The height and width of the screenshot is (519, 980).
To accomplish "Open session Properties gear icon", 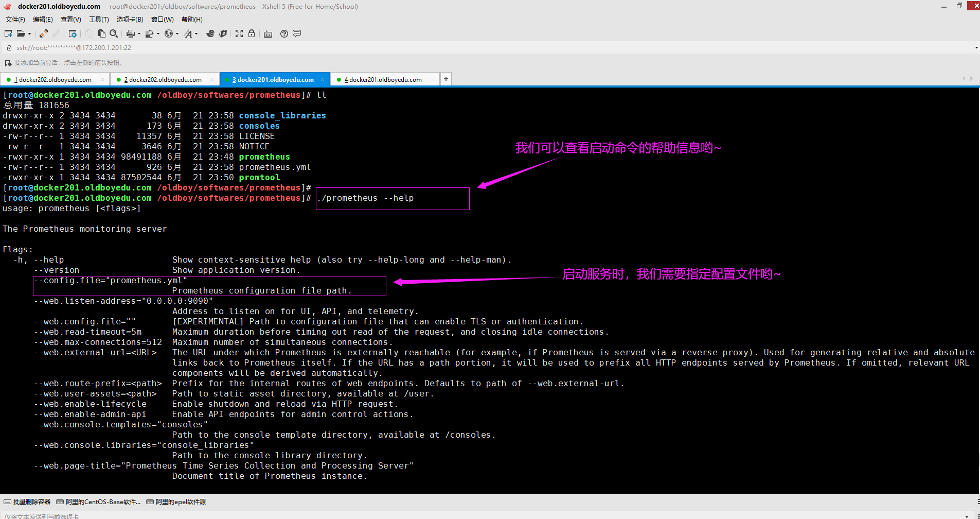I will click(73, 33).
